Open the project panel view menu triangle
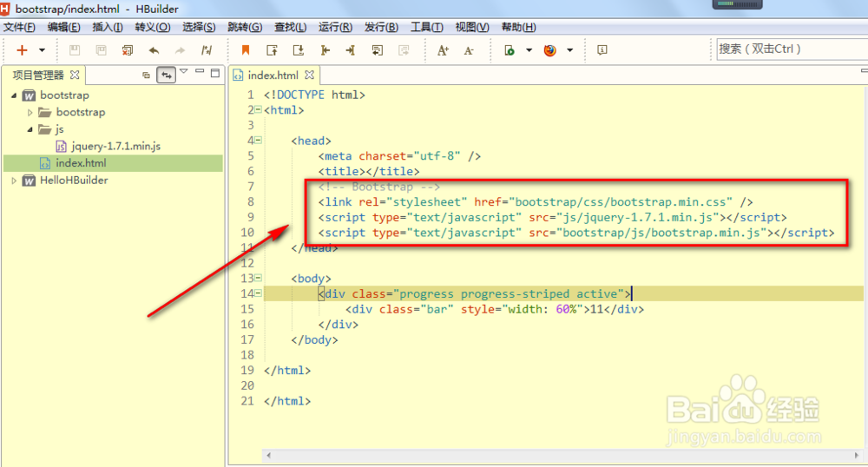The width and height of the screenshot is (868, 467). click(184, 71)
